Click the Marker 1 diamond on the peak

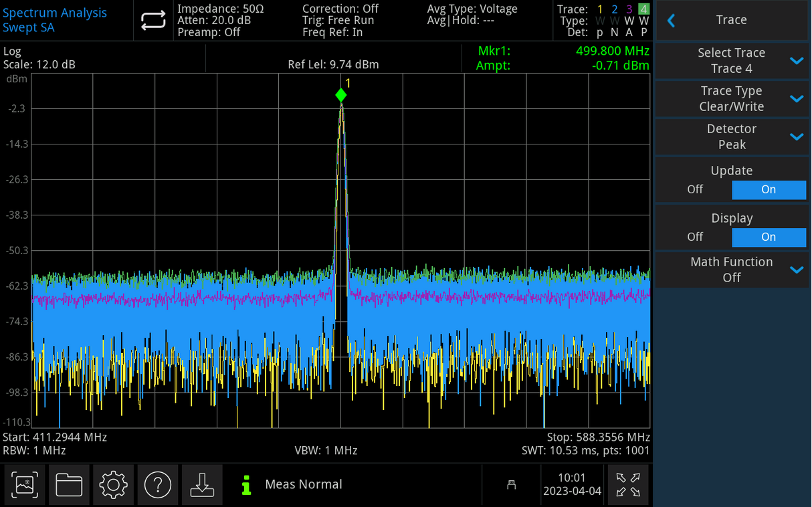coord(341,96)
